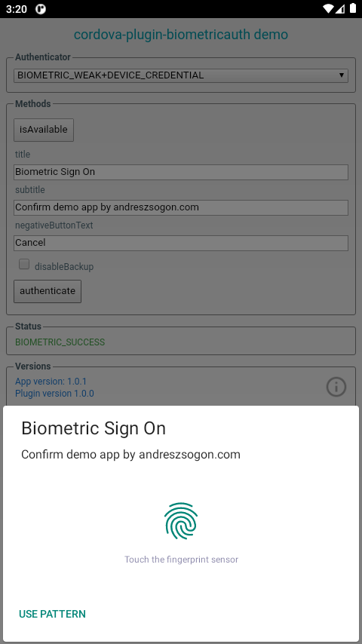Toggle the disableBackup checkbox

coord(24,264)
